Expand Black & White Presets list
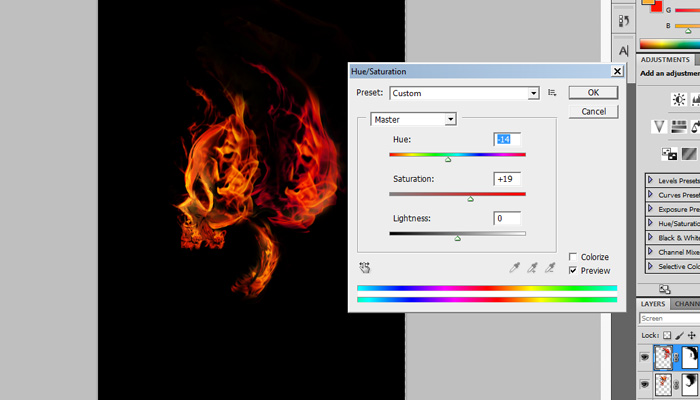 point(650,237)
